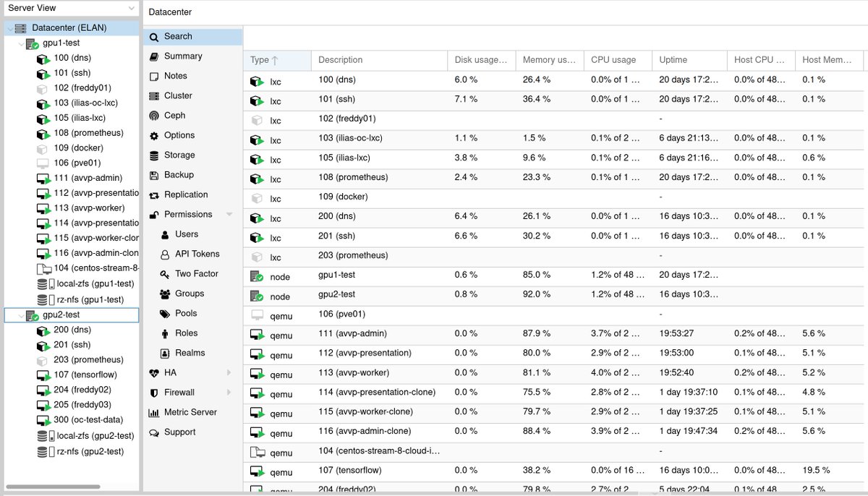This screenshot has height=496, width=868.
Task: Click storage icon for rz-nfs (gpu2-test)
Action: point(45,451)
